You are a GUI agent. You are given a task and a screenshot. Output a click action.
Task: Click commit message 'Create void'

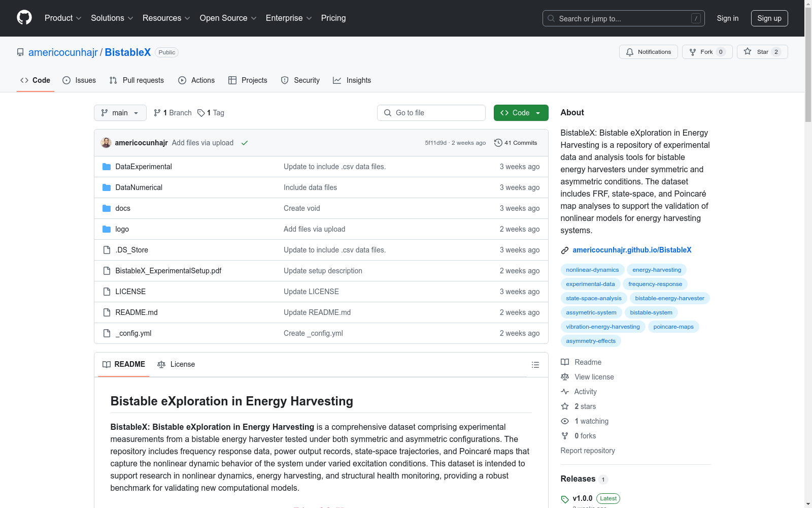point(302,208)
